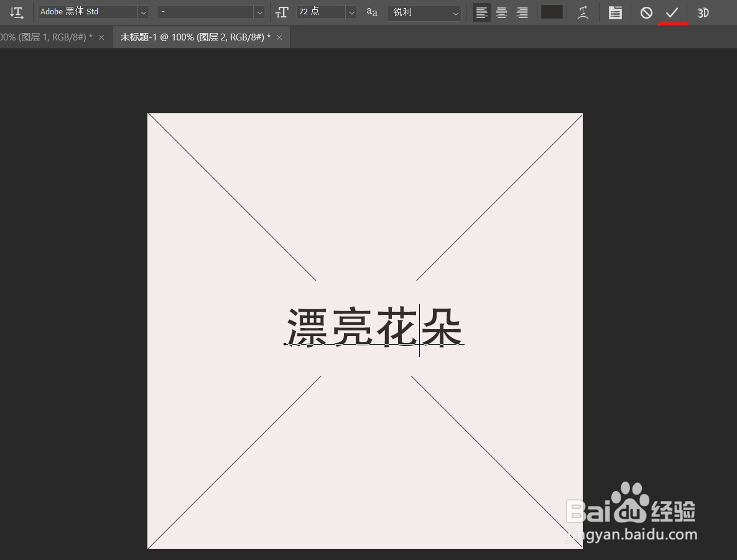Viewport: 737px width, 560px height.
Task: Toggle the Character and Paragraph panels
Action: coord(615,12)
